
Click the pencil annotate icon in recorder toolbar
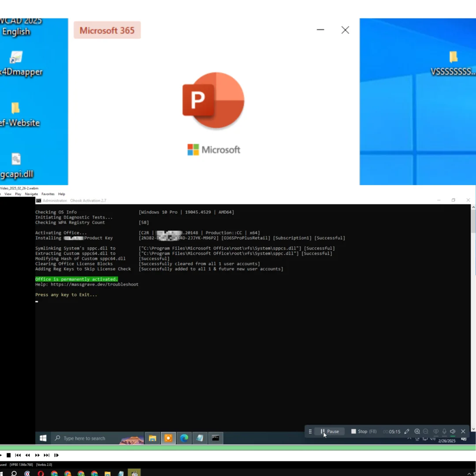(x=407, y=431)
